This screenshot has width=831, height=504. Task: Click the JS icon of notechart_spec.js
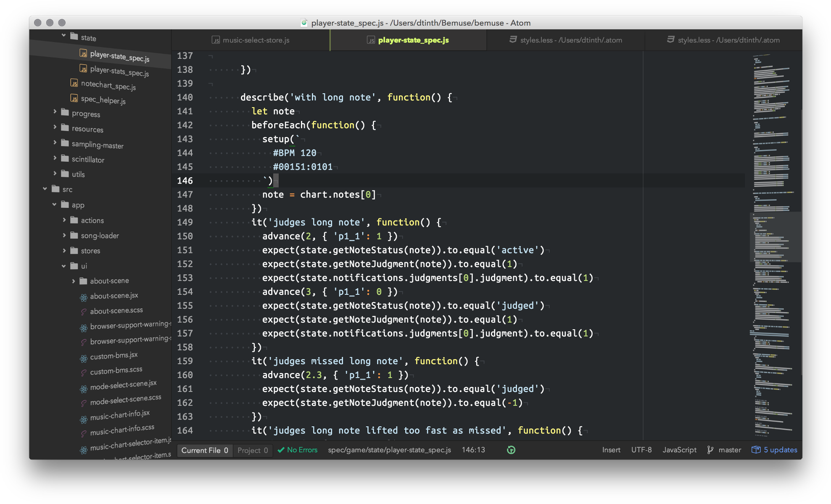click(x=74, y=83)
